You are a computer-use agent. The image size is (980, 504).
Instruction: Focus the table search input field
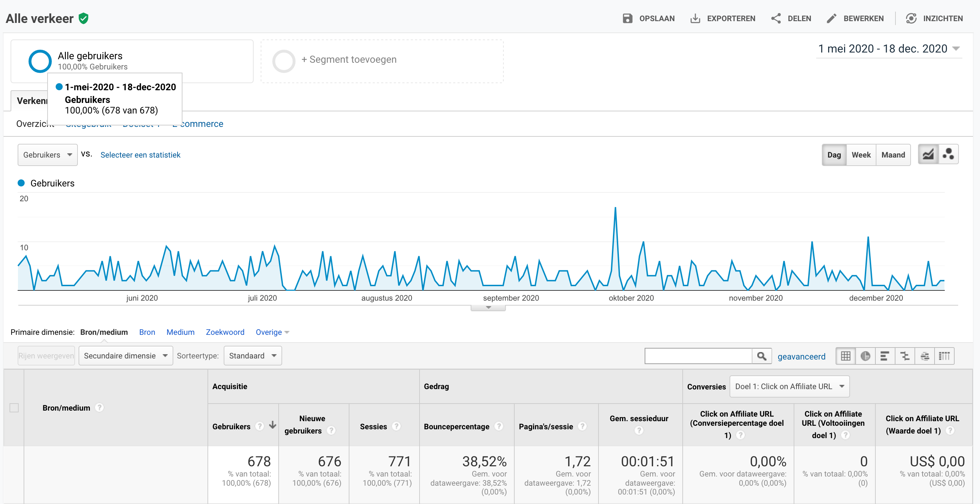coord(698,356)
